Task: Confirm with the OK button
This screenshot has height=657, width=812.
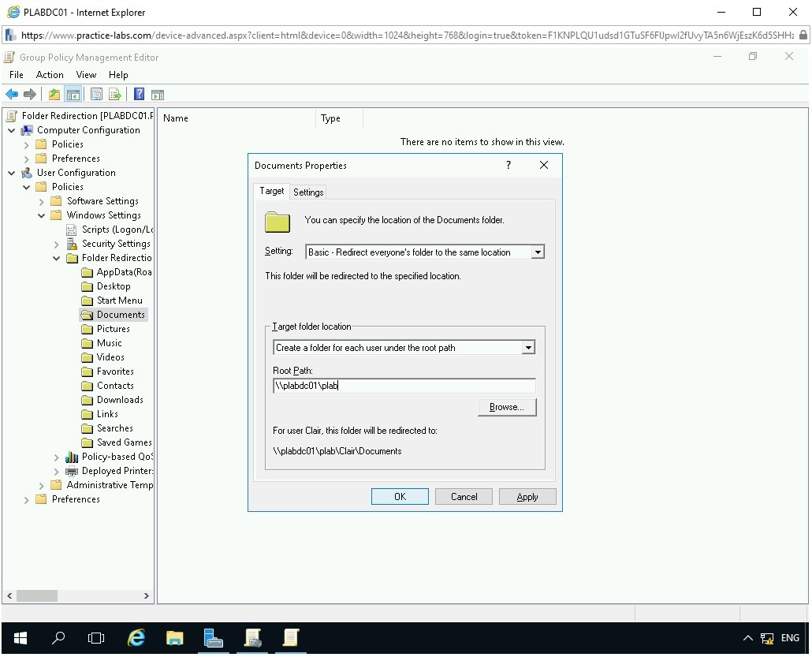Action: coord(400,496)
